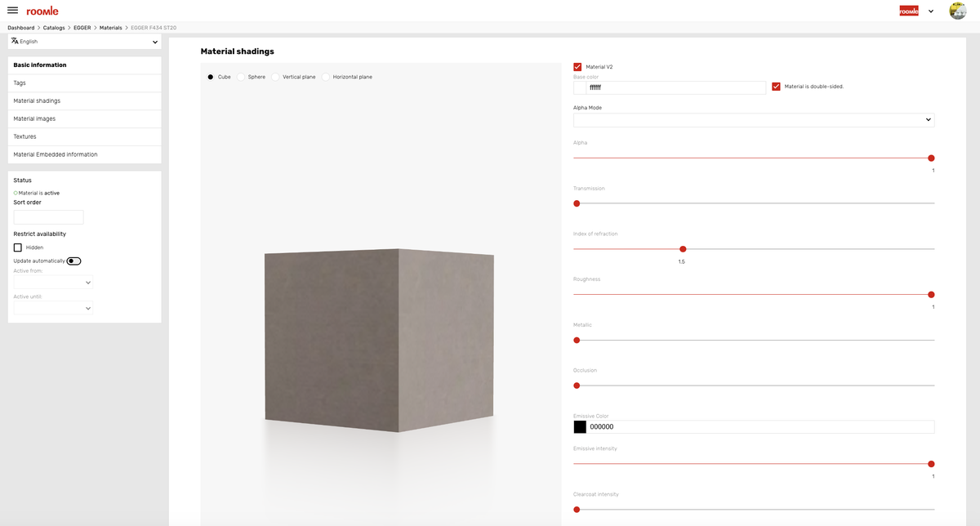The height and width of the screenshot is (526, 980).
Task: Uncheck Material is double-sided
Action: [x=775, y=86]
